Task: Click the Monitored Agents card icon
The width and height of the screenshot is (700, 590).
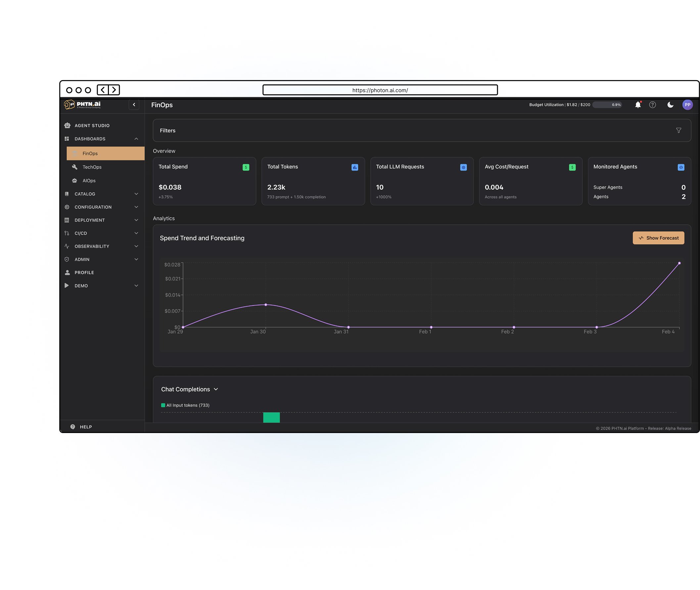Action: coord(680,167)
